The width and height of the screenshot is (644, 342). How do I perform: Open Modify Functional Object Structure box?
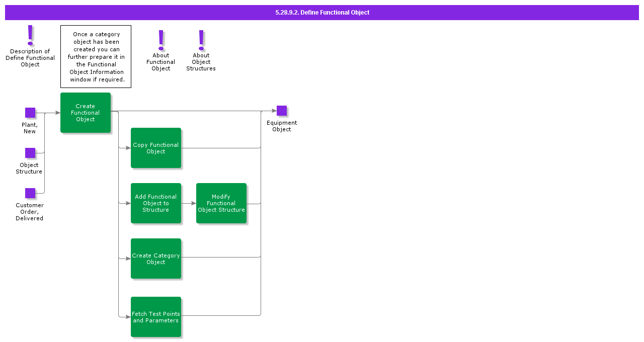tap(221, 203)
